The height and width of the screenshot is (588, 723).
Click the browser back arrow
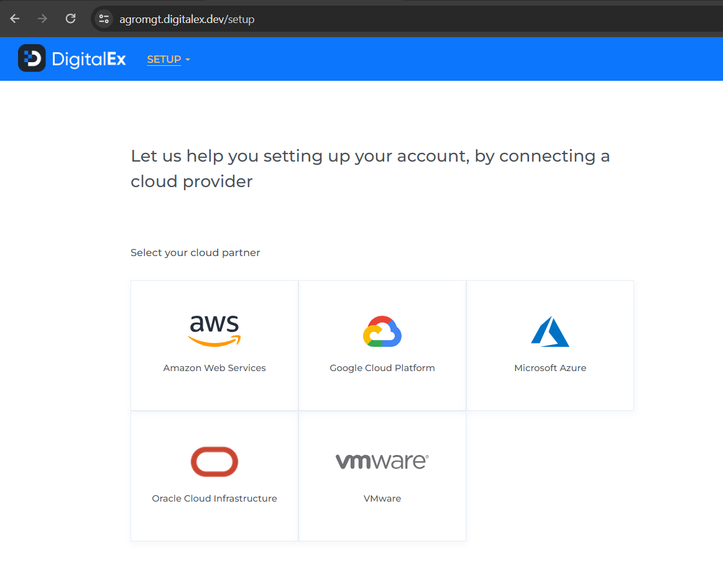15,19
